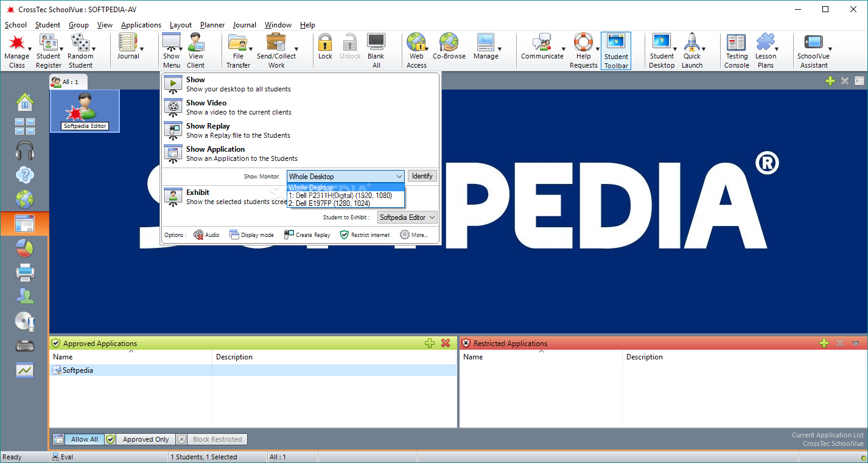Open the Planner menu
Screen dimensions: 868x463
click(x=212, y=25)
